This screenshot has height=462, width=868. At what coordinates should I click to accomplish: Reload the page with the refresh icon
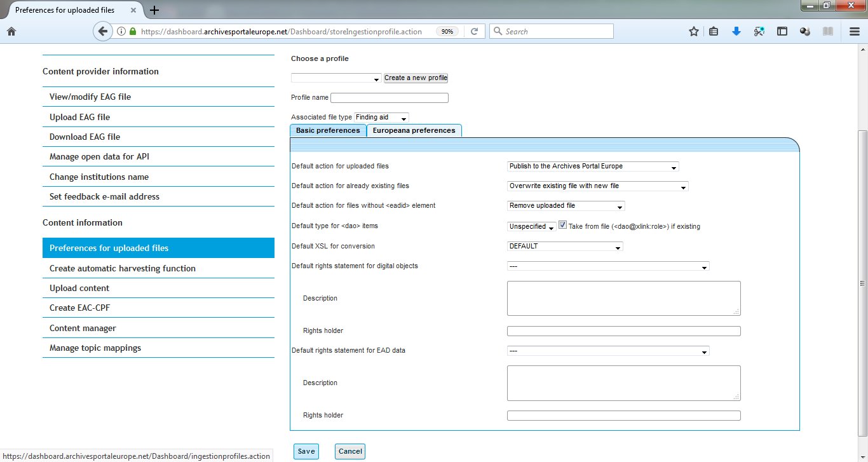474,31
